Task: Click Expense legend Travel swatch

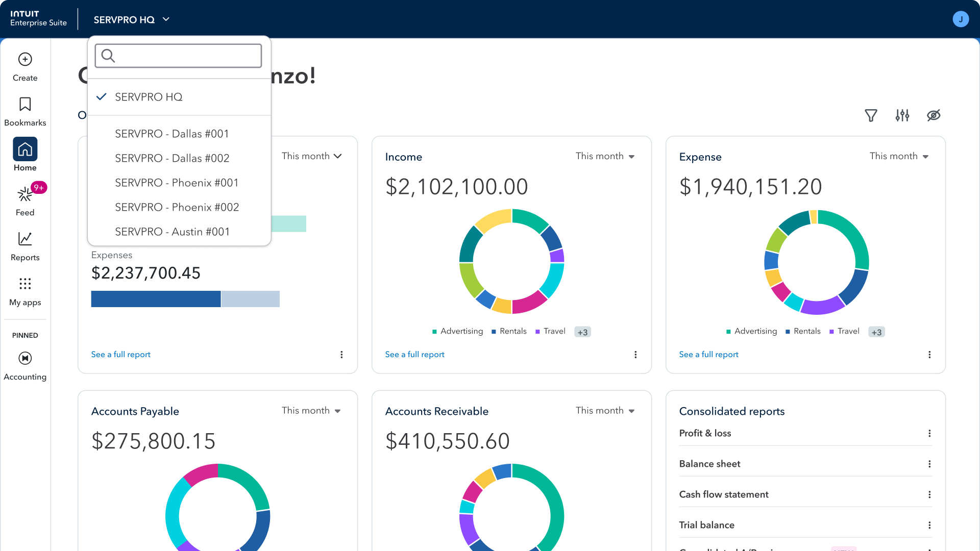Action: point(831,332)
